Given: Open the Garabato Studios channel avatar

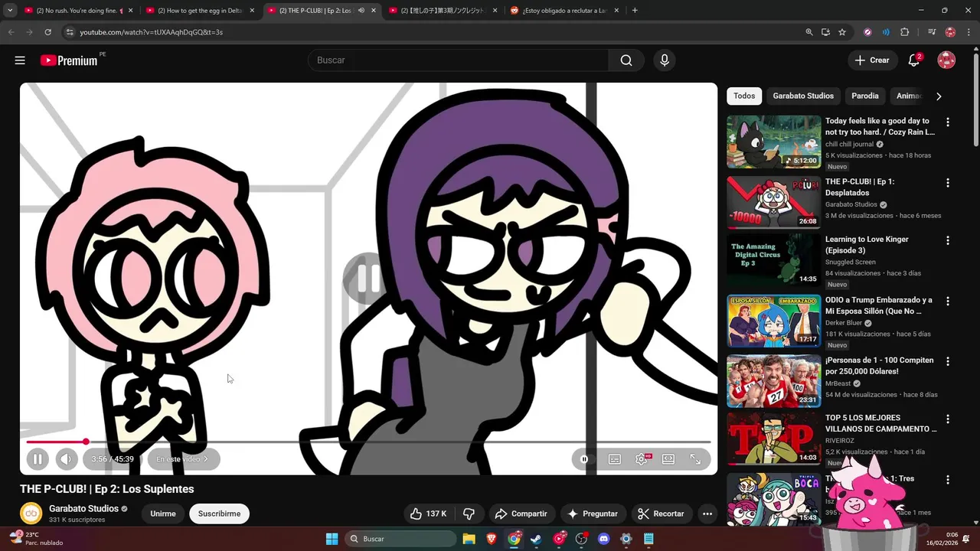Looking at the screenshot, I should click(31, 513).
